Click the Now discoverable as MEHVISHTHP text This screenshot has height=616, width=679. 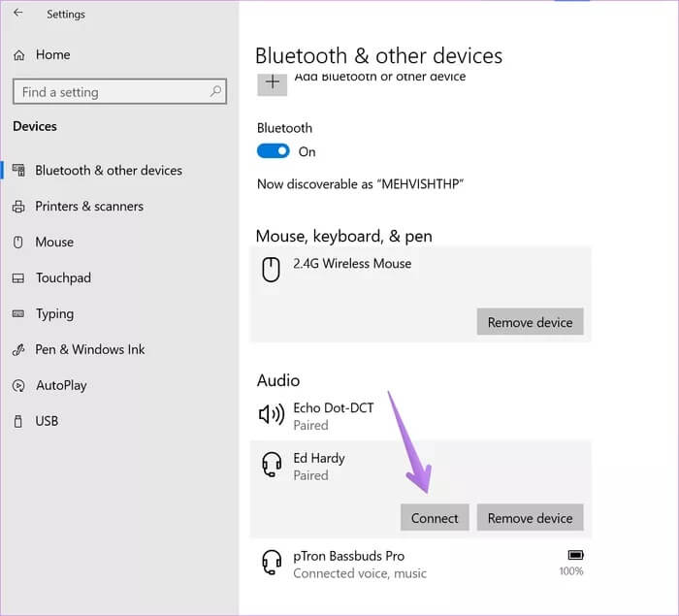[360, 184]
